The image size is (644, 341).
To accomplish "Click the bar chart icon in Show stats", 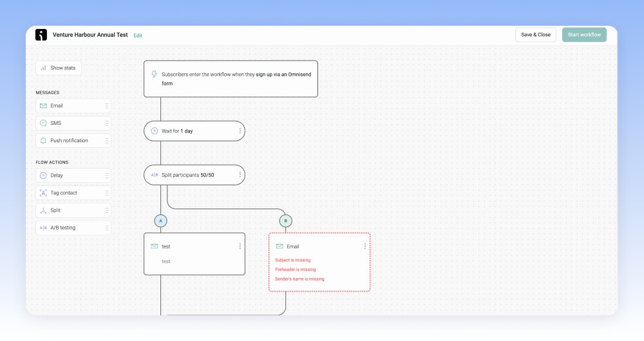I will click(x=43, y=68).
